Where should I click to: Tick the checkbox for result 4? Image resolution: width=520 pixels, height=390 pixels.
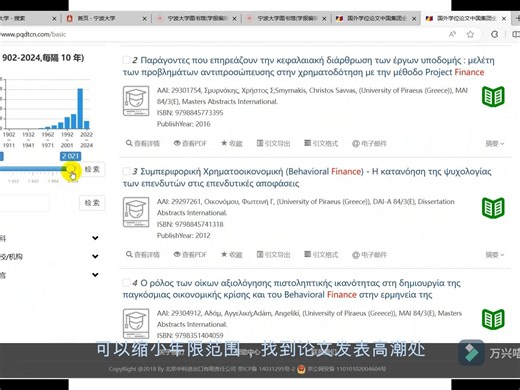pos(126,283)
